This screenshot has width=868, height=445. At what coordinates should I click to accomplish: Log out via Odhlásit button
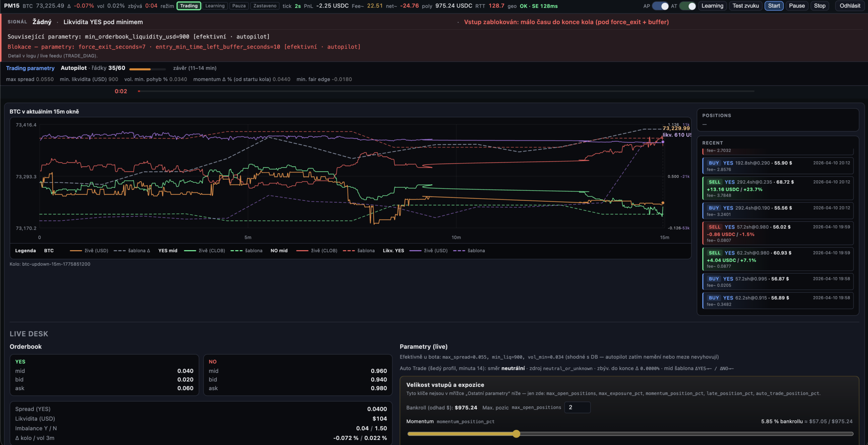(850, 6)
